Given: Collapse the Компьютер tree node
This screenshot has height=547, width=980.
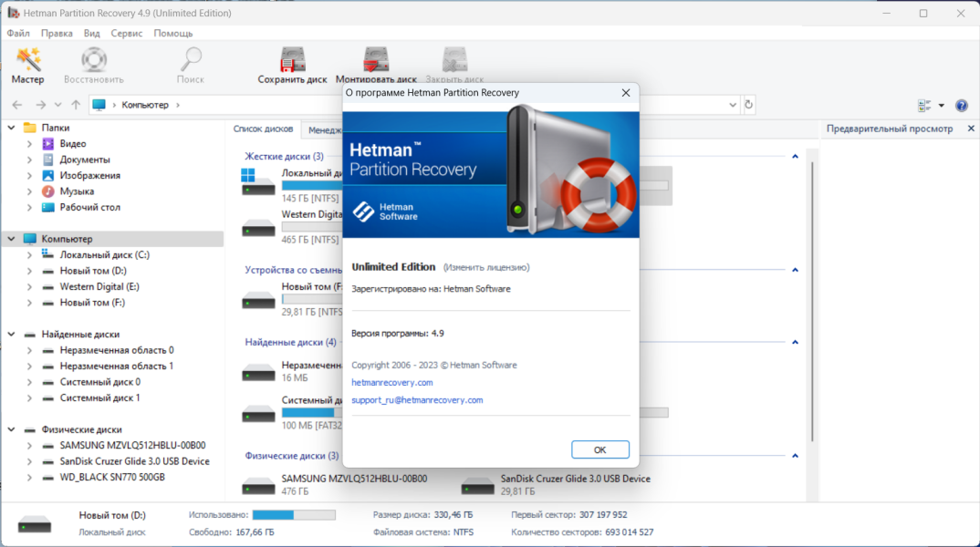Looking at the screenshot, I should pos(11,239).
